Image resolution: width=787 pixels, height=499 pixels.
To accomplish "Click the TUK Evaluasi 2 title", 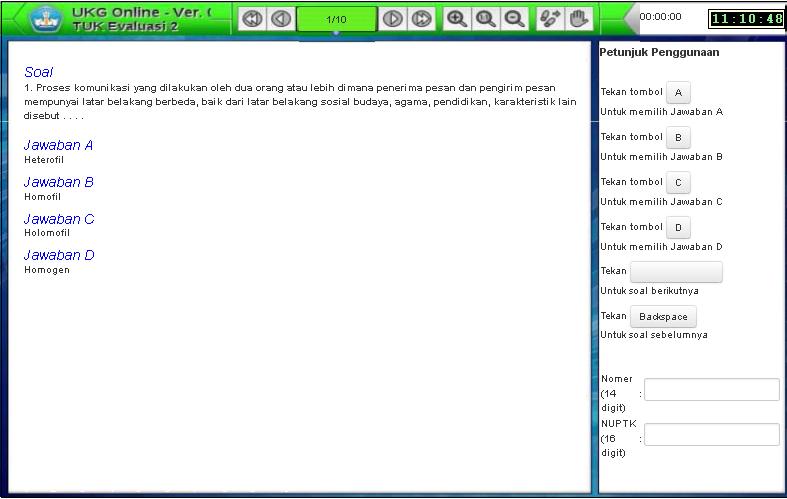I will coord(125,26).
